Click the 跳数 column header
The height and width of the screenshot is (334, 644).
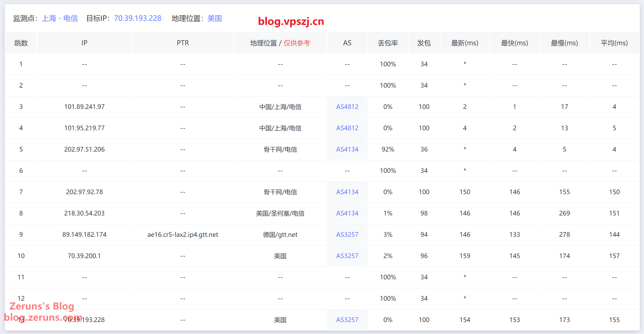coord(21,43)
